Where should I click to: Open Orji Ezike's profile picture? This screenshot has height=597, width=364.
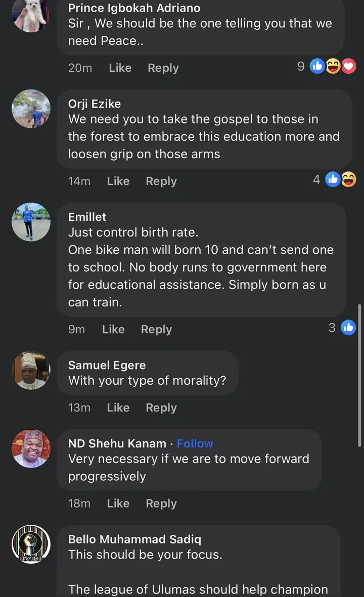click(x=31, y=109)
